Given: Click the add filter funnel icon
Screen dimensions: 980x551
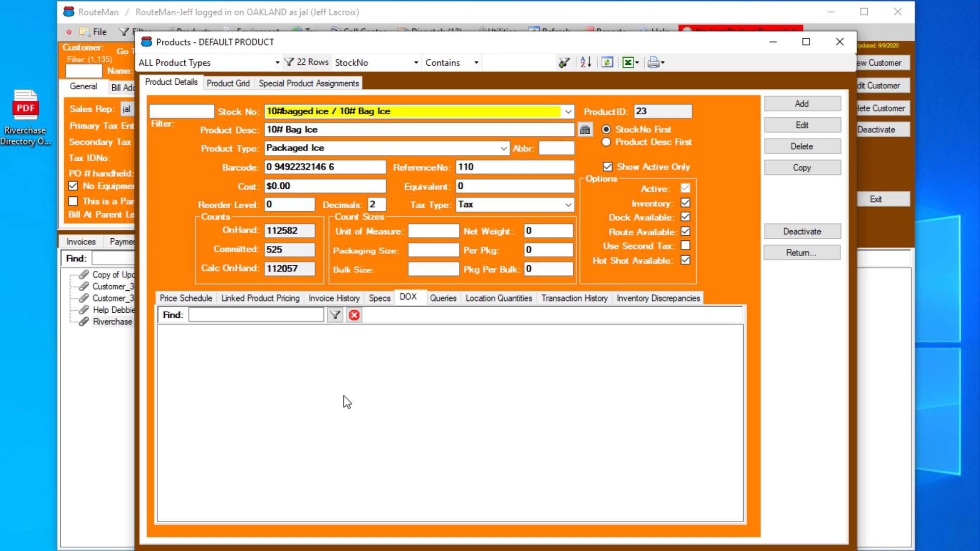Looking at the screenshot, I should pos(564,62).
